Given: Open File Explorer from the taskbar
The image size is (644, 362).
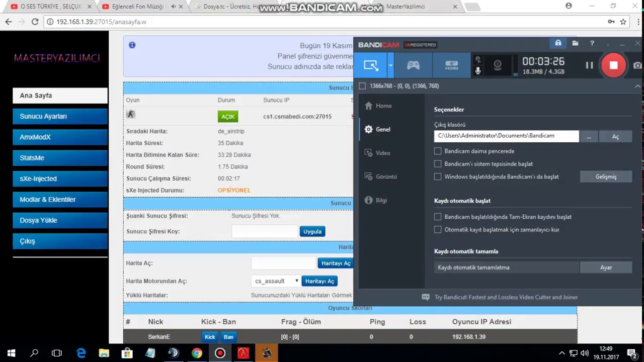Looking at the screenshot, I should pyautogui.click(x=104, y=353).
